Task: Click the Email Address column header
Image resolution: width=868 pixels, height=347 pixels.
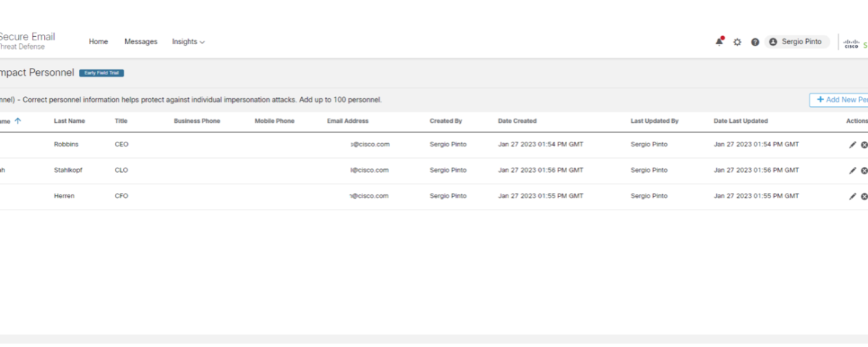Action: pos(348,121)
